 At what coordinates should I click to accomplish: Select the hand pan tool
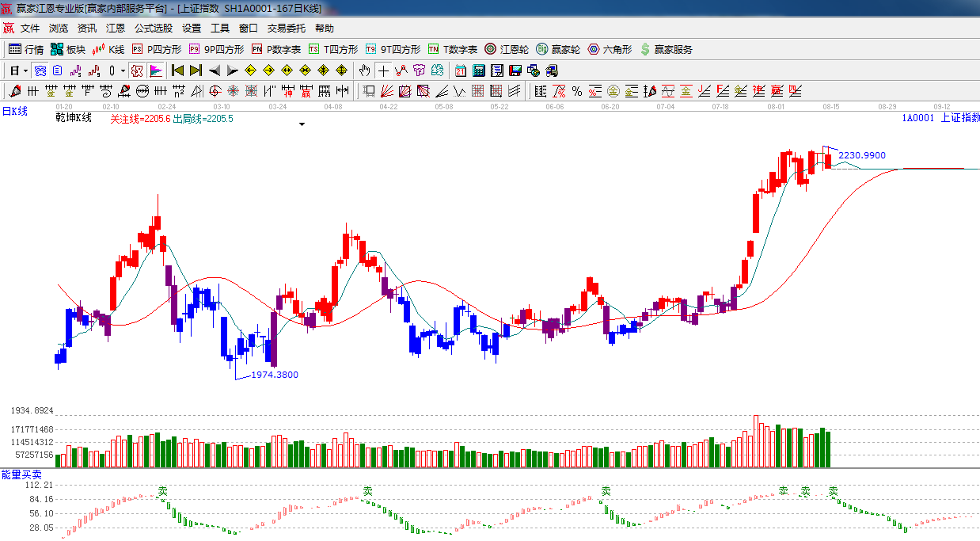coord(364,70)
